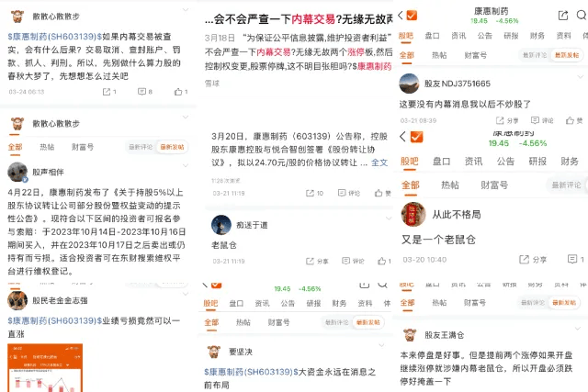This screenshot has height=392, width=588.
Task: Expand chevron on 股友王满仓 post
Action: [578, 329]
